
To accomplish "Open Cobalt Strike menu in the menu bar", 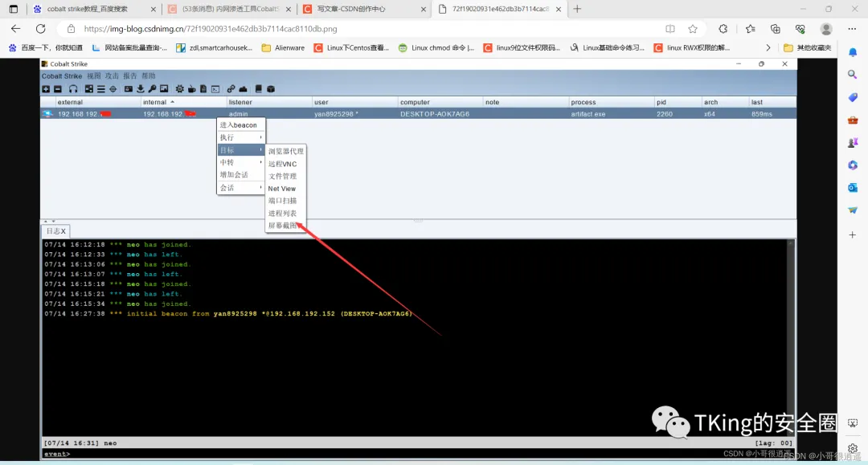I will [62, 75].
